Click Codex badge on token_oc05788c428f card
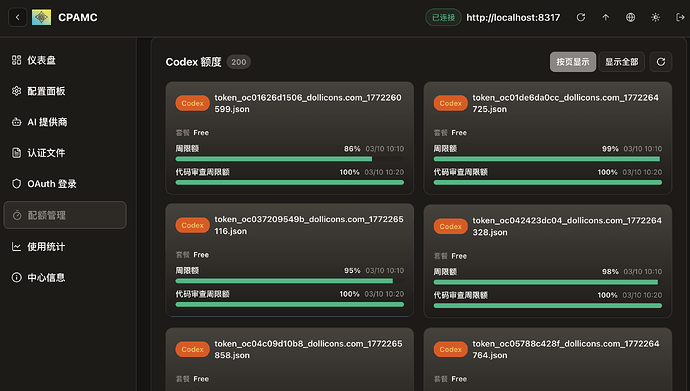 pyautogui.click(x=450, y=349)
